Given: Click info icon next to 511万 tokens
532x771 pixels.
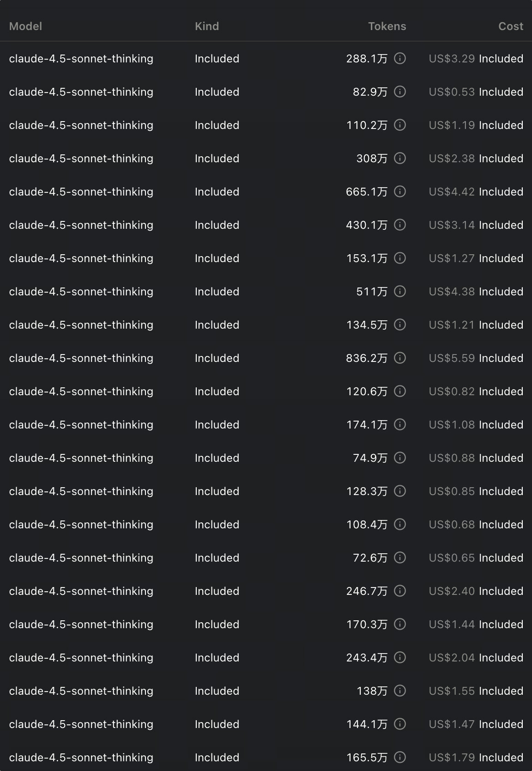Looking at the screenshot, I should coord(400,291).
